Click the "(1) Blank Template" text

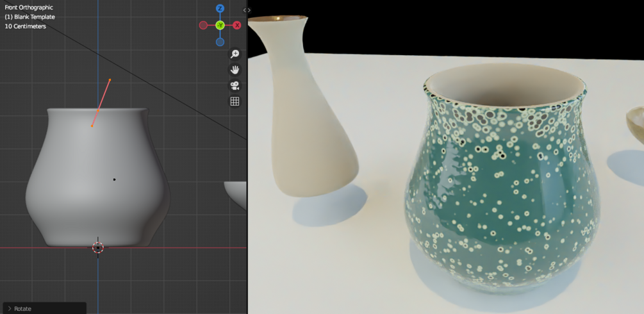tap(29, 17)
